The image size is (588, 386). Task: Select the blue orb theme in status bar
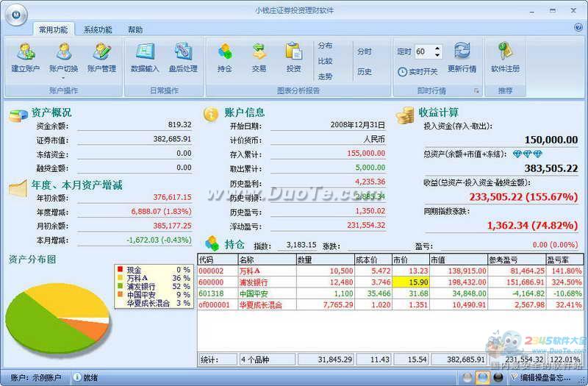(x=482, y=377)
